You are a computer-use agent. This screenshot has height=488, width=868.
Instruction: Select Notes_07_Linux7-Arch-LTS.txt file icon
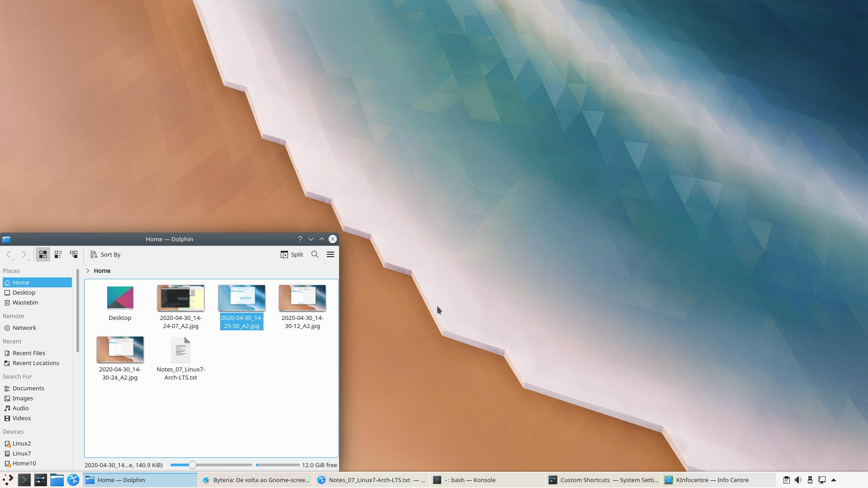click(x=180, y=350)
